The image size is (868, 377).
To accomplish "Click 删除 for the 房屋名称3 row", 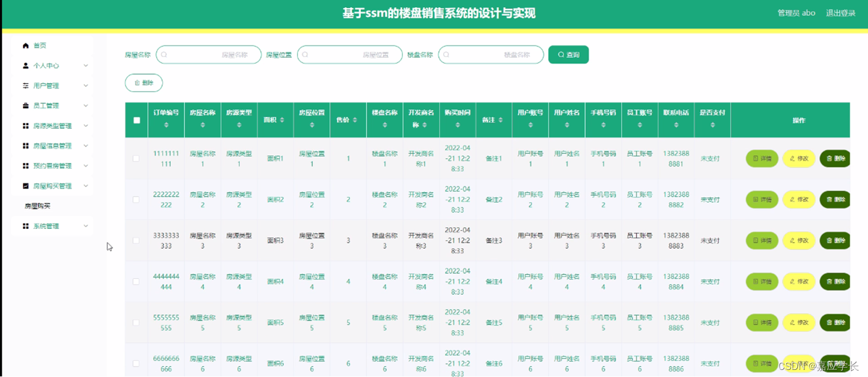I will tap(835, 241).
